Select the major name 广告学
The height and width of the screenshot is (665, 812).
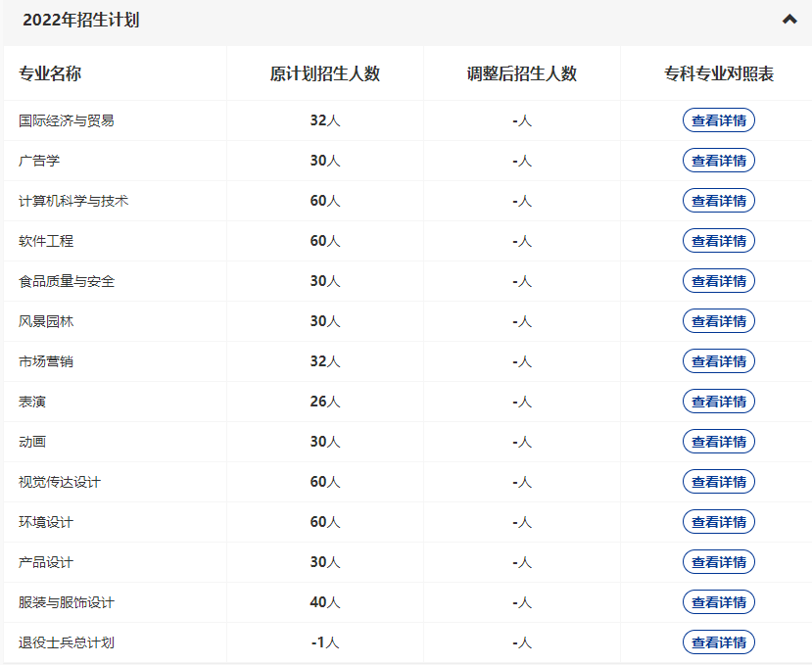coord(39,161)
